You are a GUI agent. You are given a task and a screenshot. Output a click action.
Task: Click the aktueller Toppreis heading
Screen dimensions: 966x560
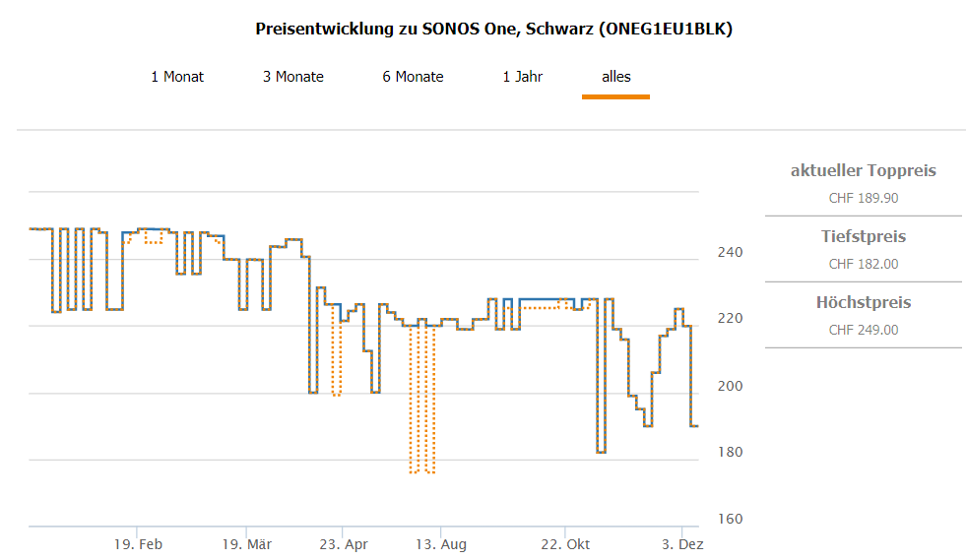coord(864,171)
